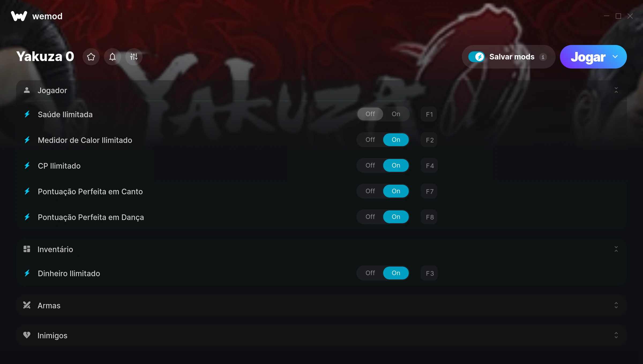Click the crossed swords Armas icon
Screen dimensions: 643x364
point(27,305)
